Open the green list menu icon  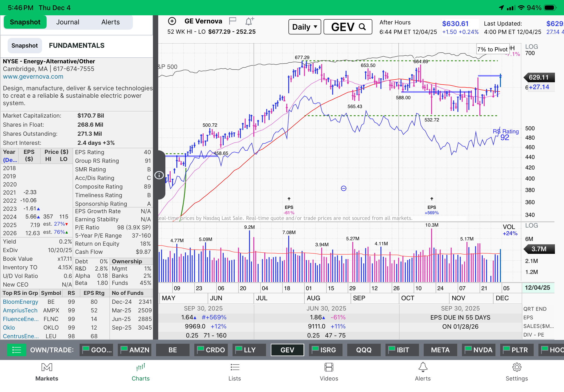pos(16,350)
